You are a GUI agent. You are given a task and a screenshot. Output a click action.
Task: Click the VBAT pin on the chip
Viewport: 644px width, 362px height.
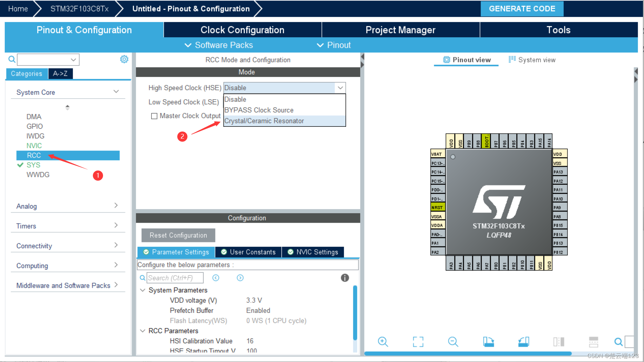click(x=438, y=154)
